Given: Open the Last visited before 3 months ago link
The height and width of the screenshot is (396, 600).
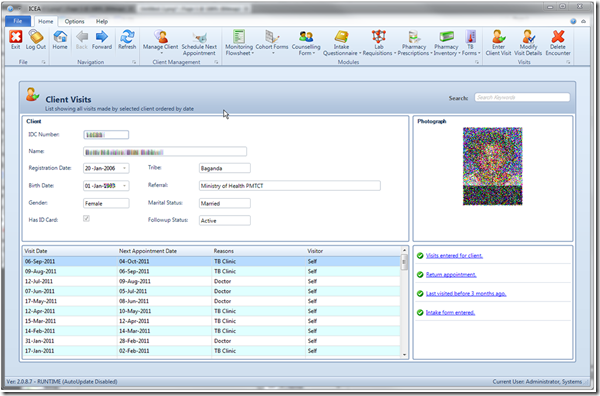Looking at the screenshot, I should (466, 293).
